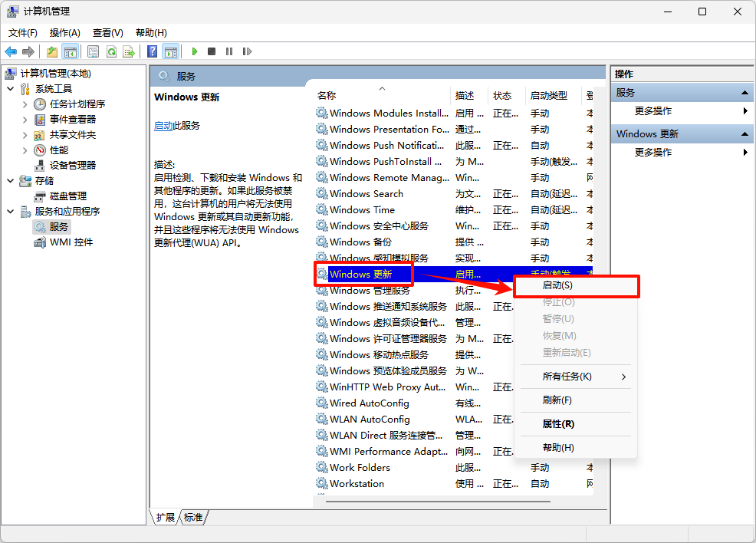The image size is (756, 543).
Task: Click the Pause Service toolbar icon
Action: 228,51
